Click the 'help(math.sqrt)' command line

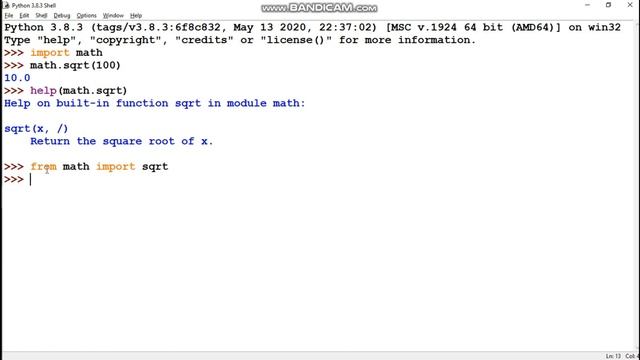click(78, 91)
